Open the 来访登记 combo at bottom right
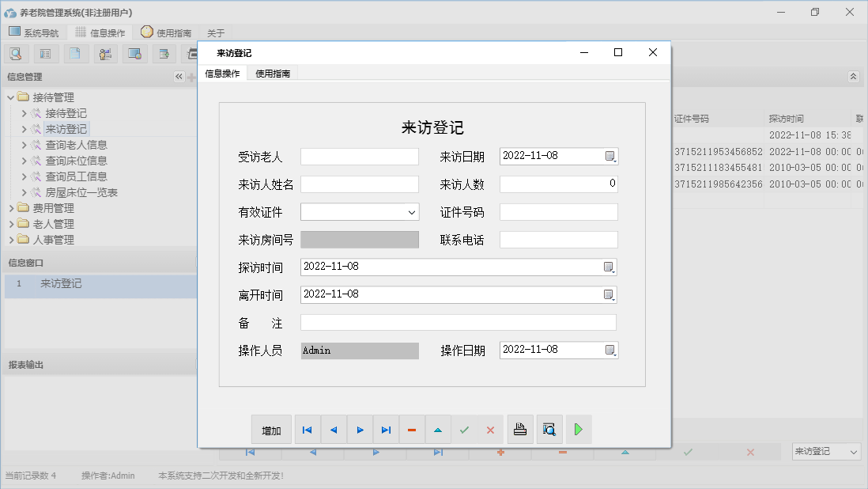The width and height of the screenshot is (868, 489). tap(825, 451)
